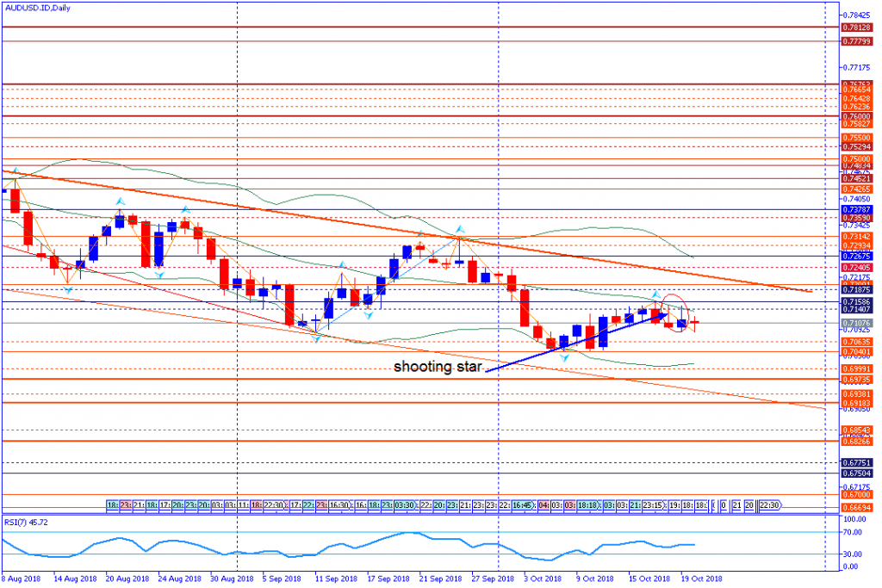This screenshot has height=588, width=882.
Task: Click the 22:30 event marker at far right
Action: (770, 504)
